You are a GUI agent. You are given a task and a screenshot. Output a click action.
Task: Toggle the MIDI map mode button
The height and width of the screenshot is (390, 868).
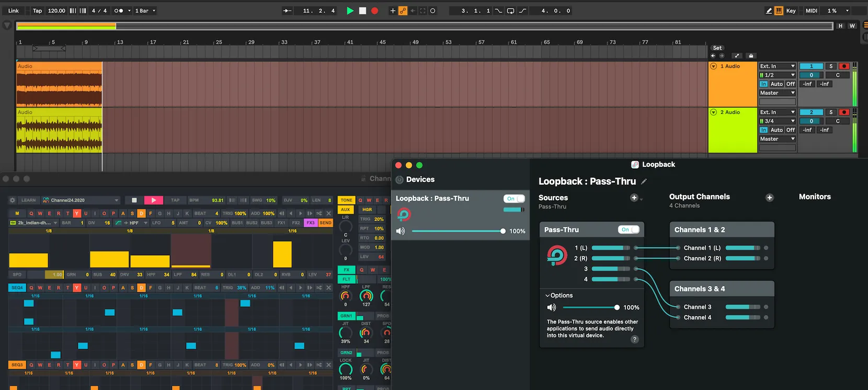coord(811,10)
